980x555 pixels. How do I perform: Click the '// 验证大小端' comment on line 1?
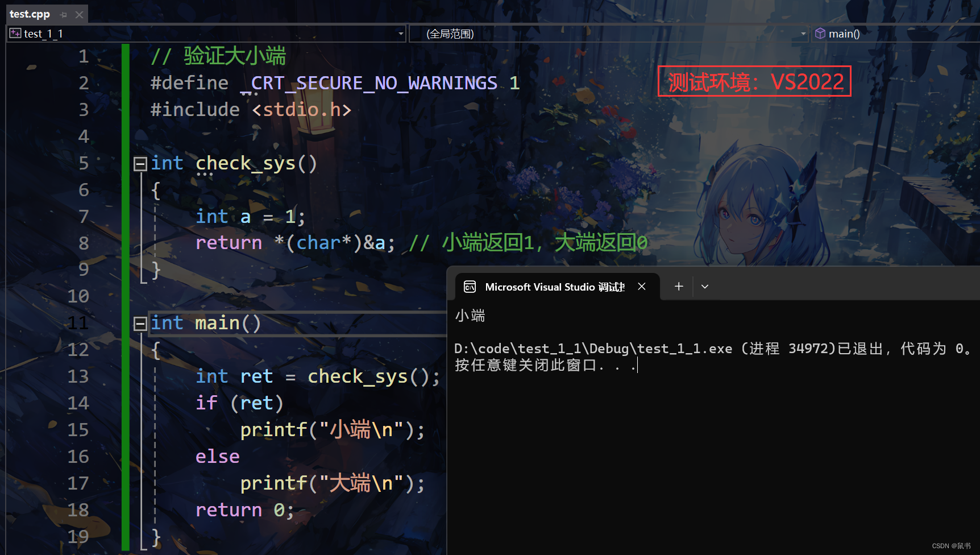218,56
